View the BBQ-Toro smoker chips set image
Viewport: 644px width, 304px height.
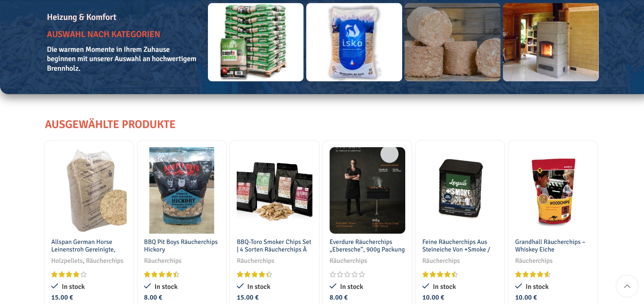[274, 190]
